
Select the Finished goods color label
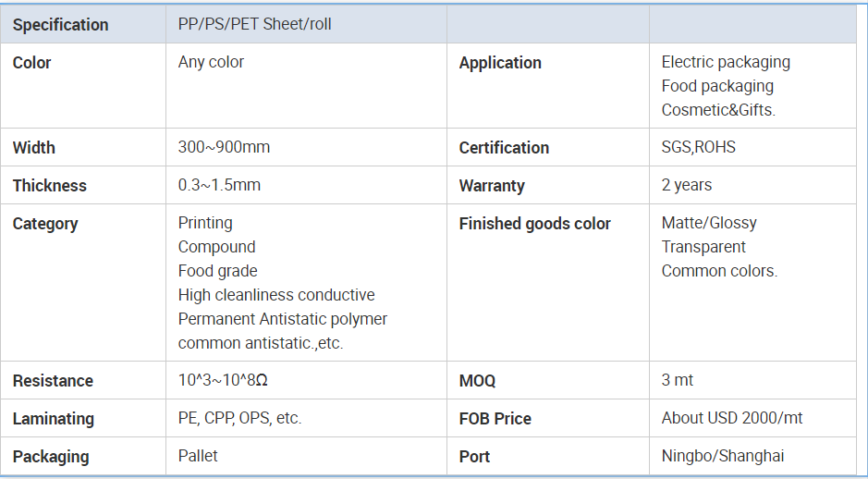[x=534, y=224]
